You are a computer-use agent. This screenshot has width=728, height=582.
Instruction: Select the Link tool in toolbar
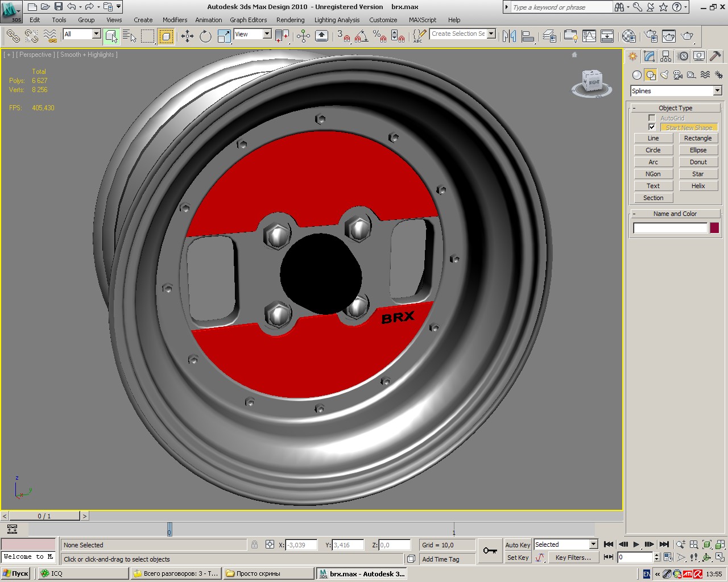tap(13, 36)
